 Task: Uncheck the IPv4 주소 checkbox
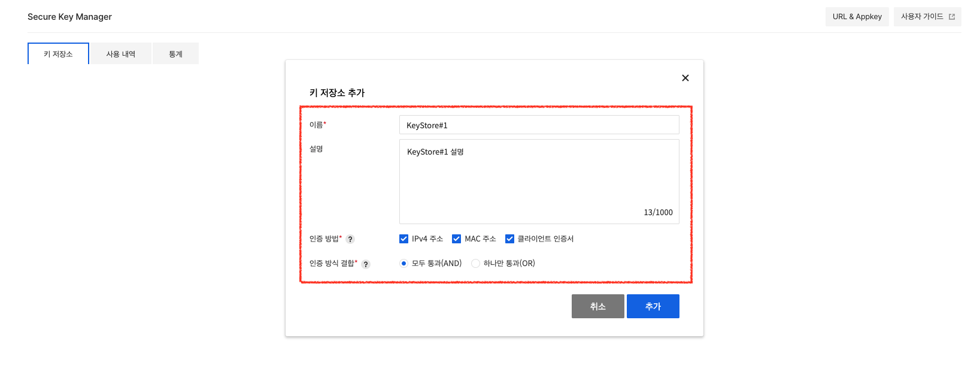(403, 239)
